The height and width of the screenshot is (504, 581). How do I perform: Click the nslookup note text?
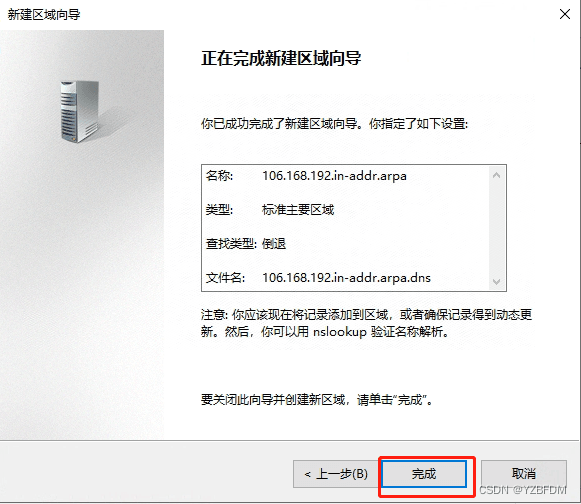(366, 323)
